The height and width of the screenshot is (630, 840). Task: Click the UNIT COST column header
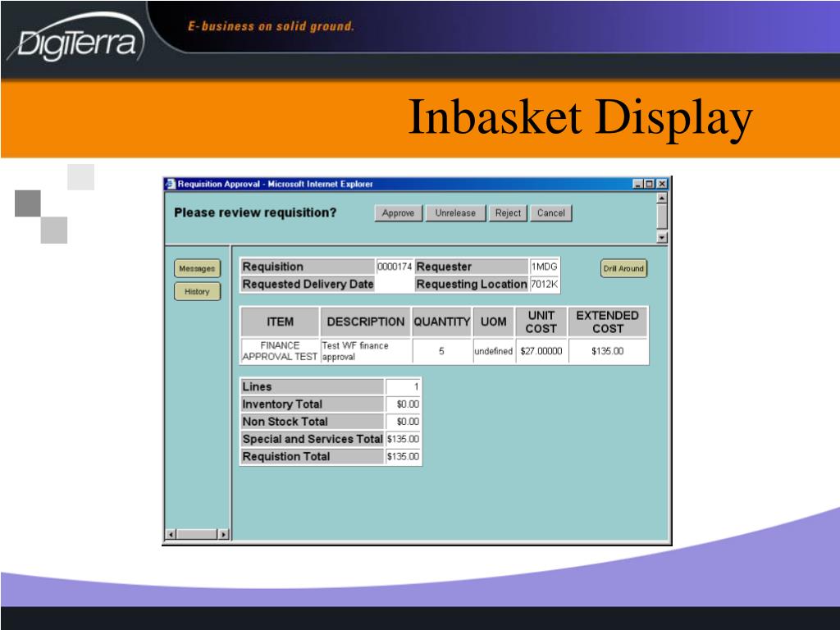click(541, 322)
